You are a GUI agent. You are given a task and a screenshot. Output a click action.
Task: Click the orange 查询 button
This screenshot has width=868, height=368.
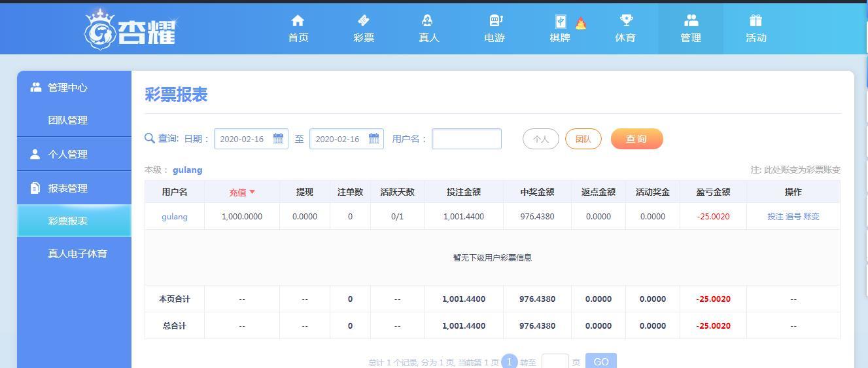(636, 139)
